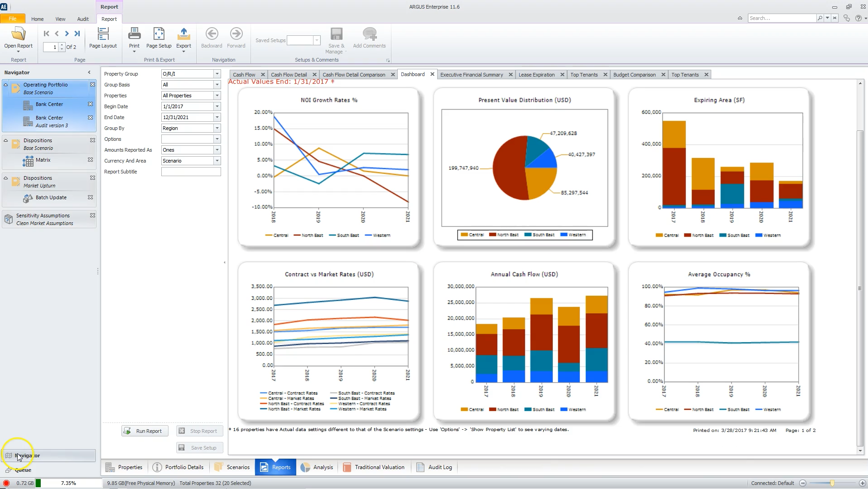Image resolution: width=868 pixels, height=489 pixels.
Task: Collapse the Operating Portfolio group
Action: 6,85
